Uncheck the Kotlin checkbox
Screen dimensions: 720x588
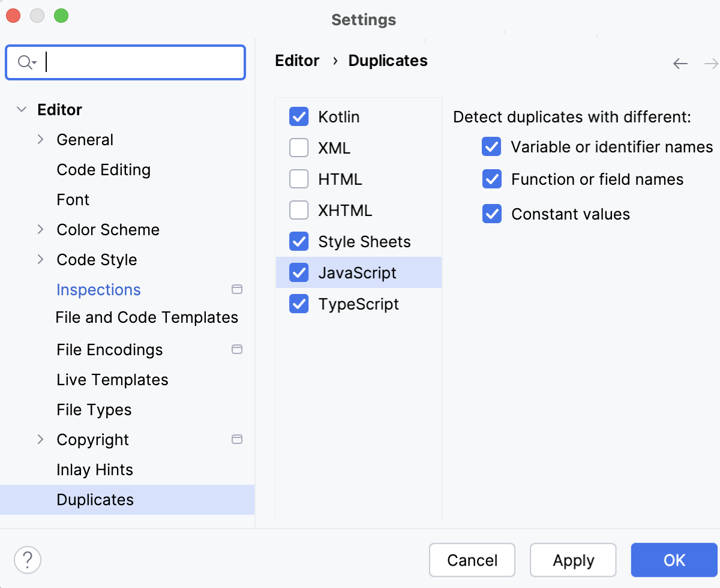click(x=299, y=116)
